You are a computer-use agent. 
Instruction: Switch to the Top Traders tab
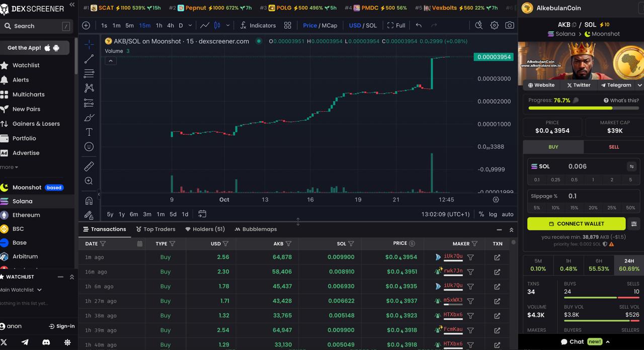tap(155, 229)
